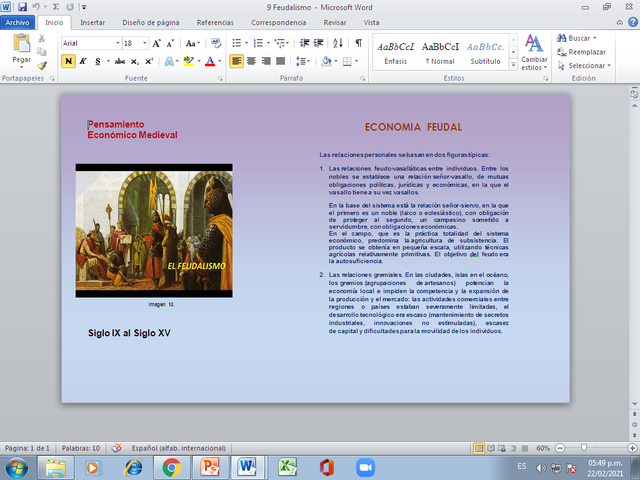640x480 pixels.
Task: Open Excel from the taskbar
Action: (287, 468)
